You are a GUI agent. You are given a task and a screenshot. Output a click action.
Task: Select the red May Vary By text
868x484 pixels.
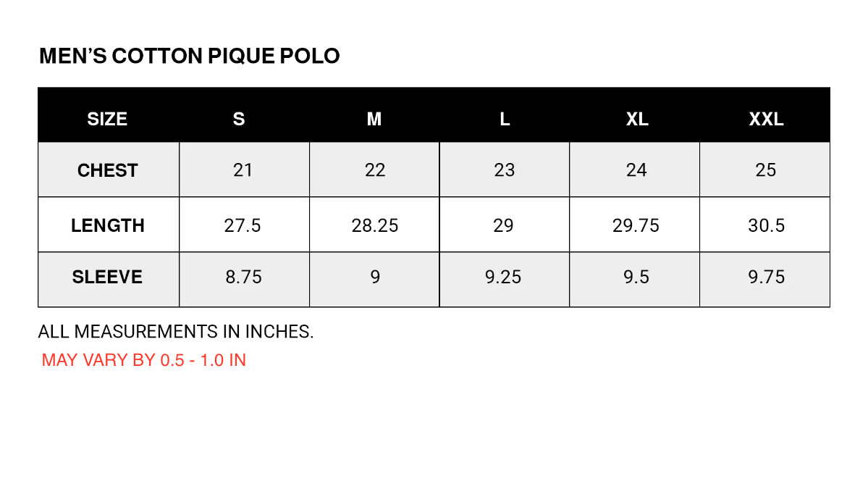click(x=144, y=360)
